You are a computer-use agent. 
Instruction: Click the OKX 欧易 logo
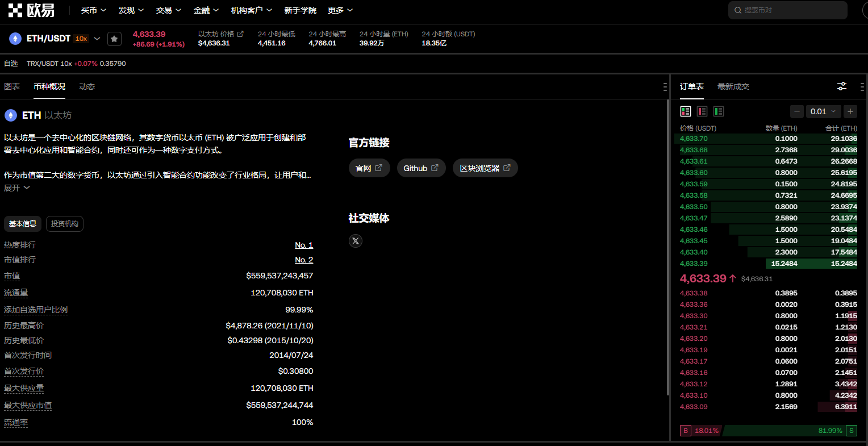(x=31, y=10)
